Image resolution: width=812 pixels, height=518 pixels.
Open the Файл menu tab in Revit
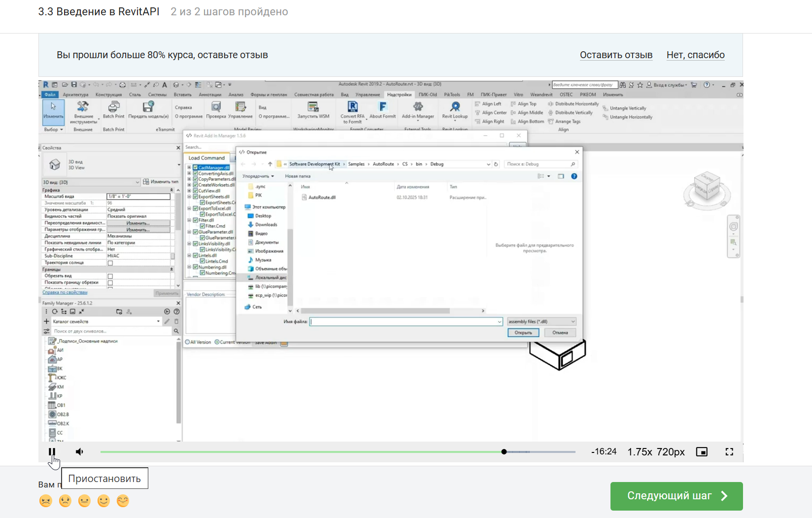pyautogui.click(x=50, y=95)
